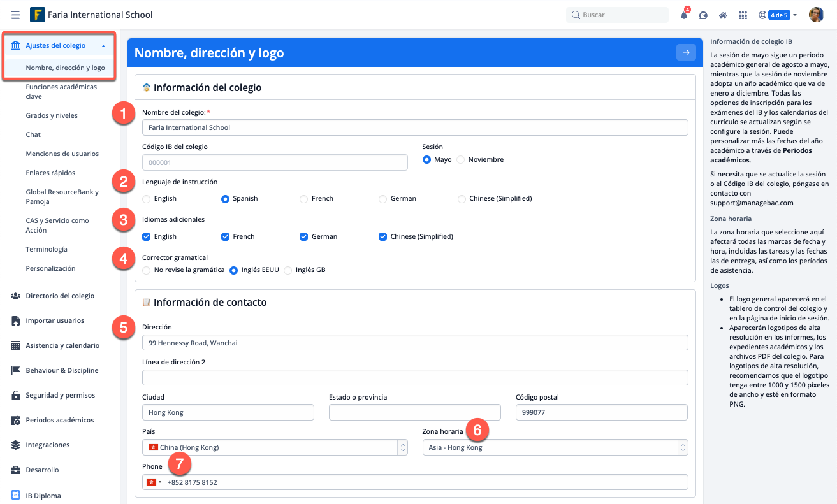
Task: Open the País country dropdown
Action: tap(275, 447)
